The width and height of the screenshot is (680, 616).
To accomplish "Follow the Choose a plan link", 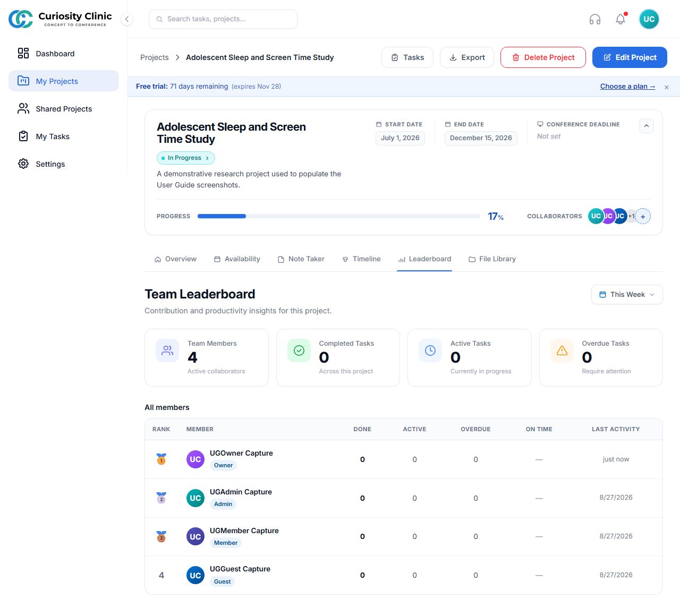I will point(627,87).
